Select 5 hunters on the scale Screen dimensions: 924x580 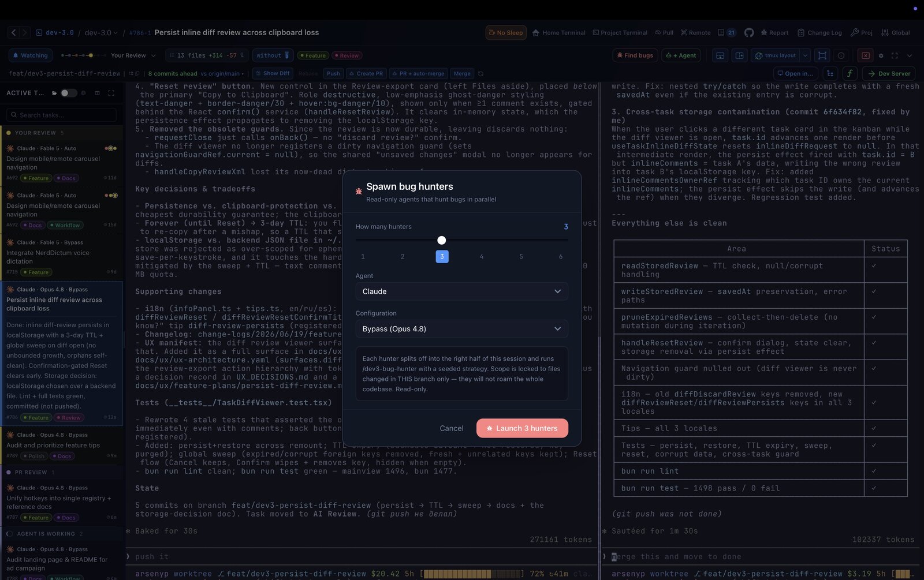[x=521, y=257]
